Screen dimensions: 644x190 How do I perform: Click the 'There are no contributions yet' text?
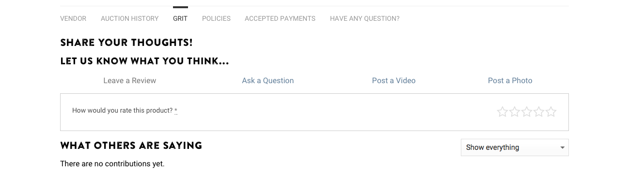click(112, 164)
